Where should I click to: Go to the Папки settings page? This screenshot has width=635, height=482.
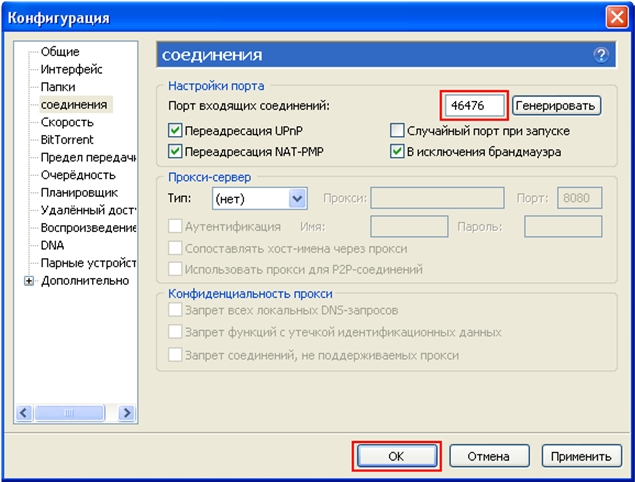click(58, 87)
